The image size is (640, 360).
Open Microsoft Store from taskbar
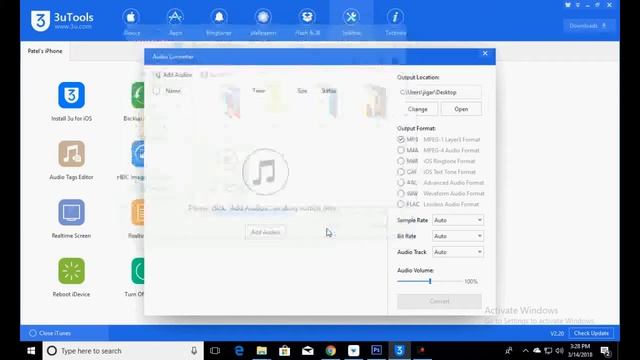[284, 351]
